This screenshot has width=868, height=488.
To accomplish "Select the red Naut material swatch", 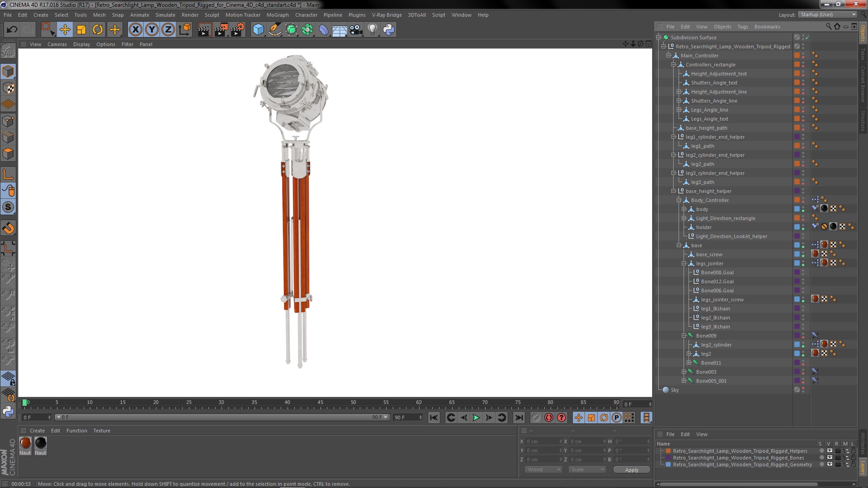I will pos(26,443).
